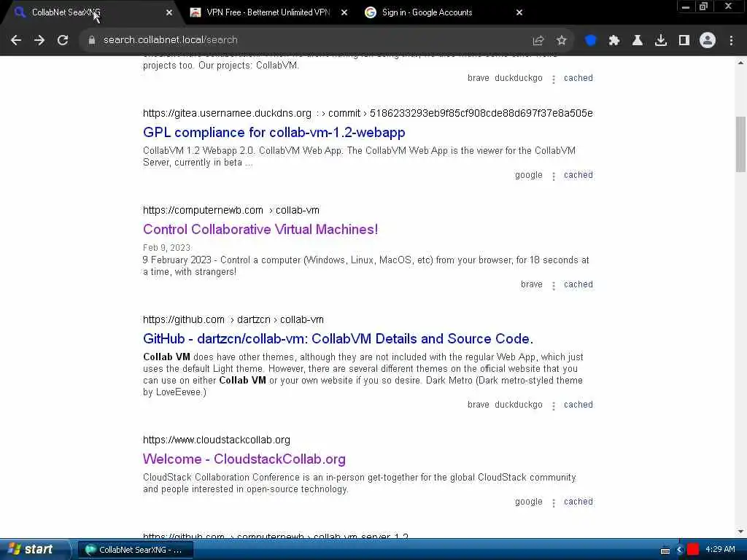Click scrollbar down arrow
This screenshot has width=747, height=560.
740,532
